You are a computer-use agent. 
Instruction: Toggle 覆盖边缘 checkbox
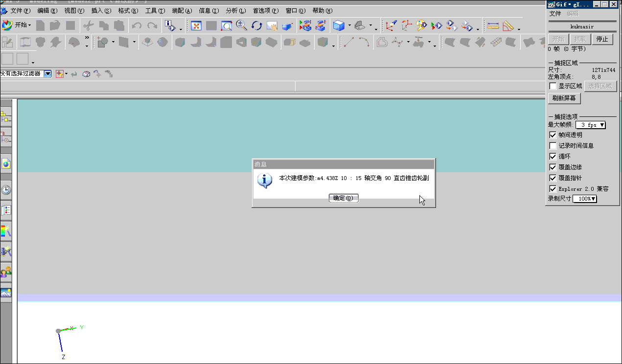[x=553, y=167]
